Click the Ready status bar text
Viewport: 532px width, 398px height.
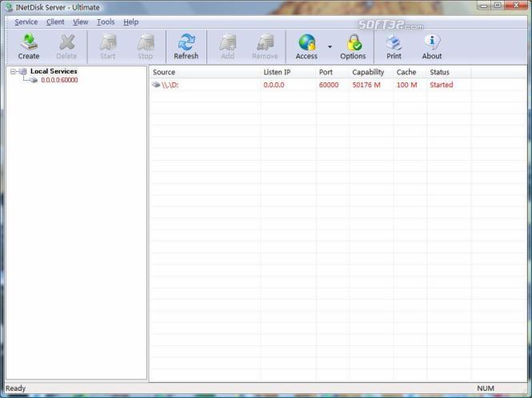tap(16, 388)
